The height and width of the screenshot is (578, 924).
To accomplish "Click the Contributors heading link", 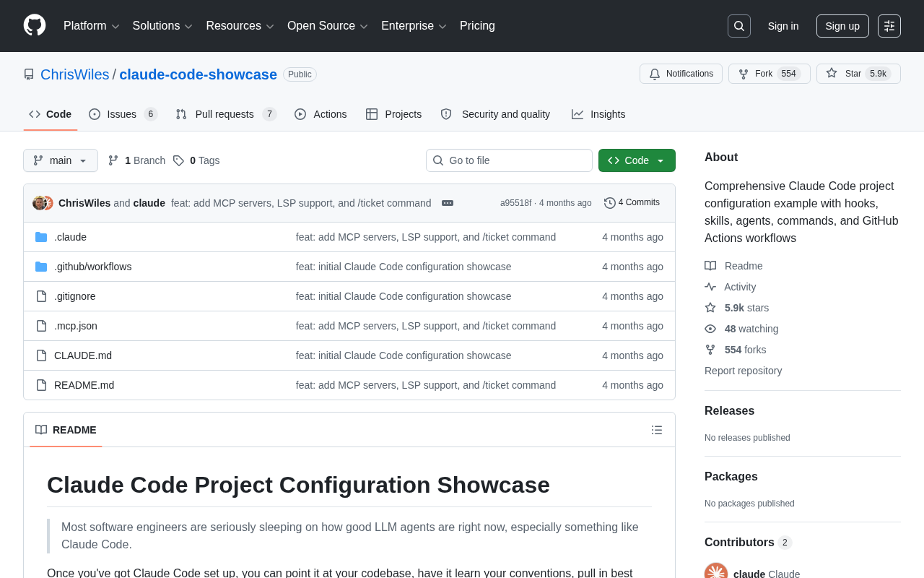I will click(x=748, y=543).
